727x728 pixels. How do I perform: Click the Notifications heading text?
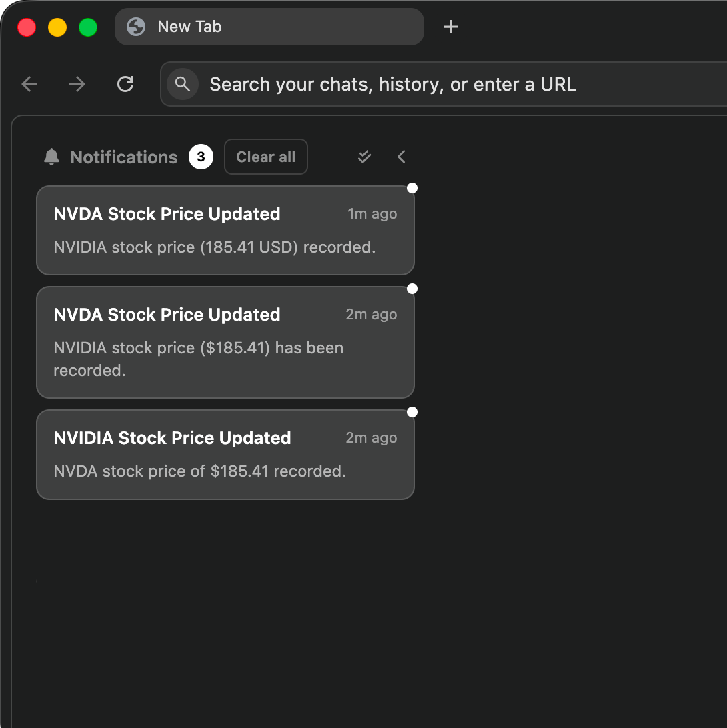(124, 157)
